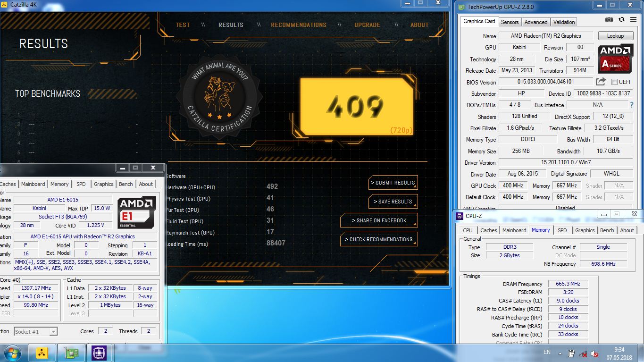The image size is (644, 362).
Task: Click the TOP BENCHMARKS heading
Action: point(48,93)
